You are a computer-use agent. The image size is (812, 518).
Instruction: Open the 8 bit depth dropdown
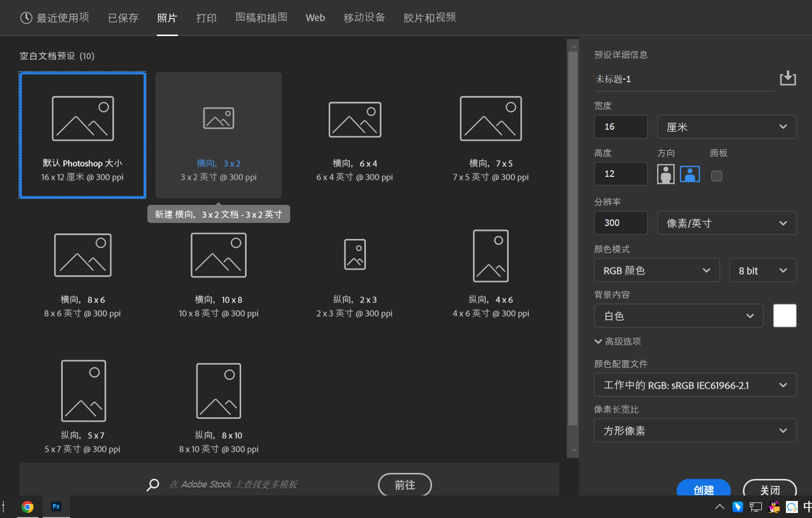pos(762,270)
